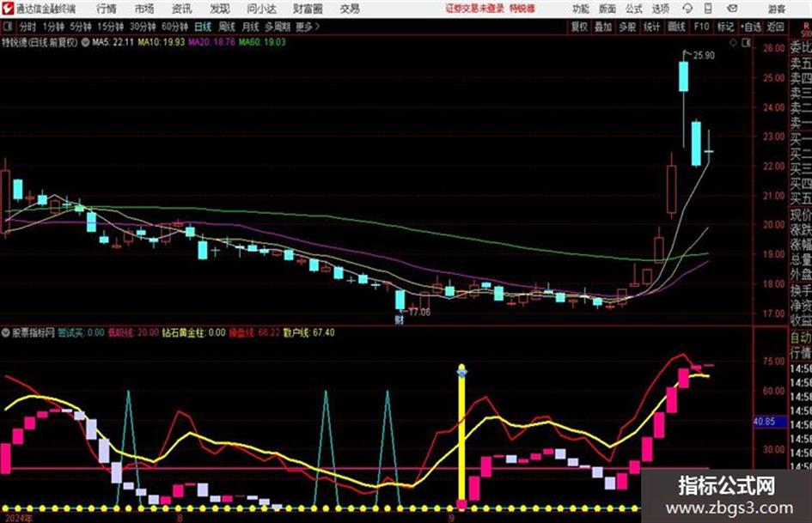This screenshot has height=523, width=812.
Task: Toggle the right side panel icon
Action: 746,43
